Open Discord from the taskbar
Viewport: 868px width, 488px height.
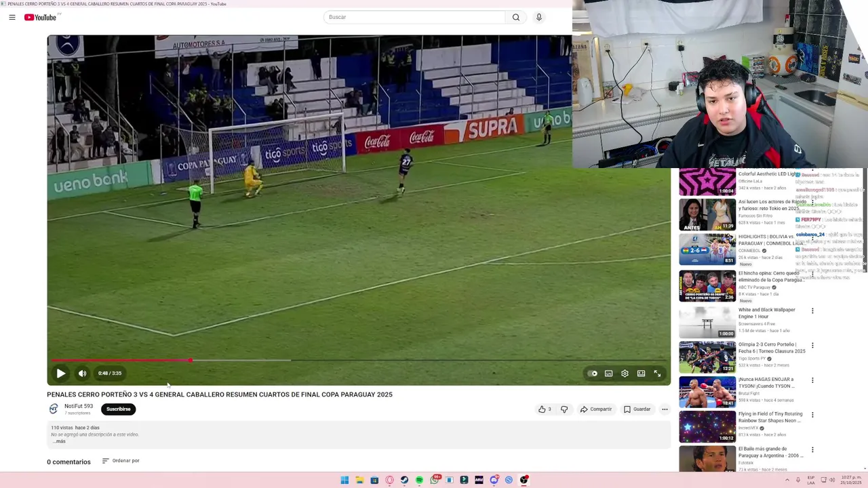(494, 480)
